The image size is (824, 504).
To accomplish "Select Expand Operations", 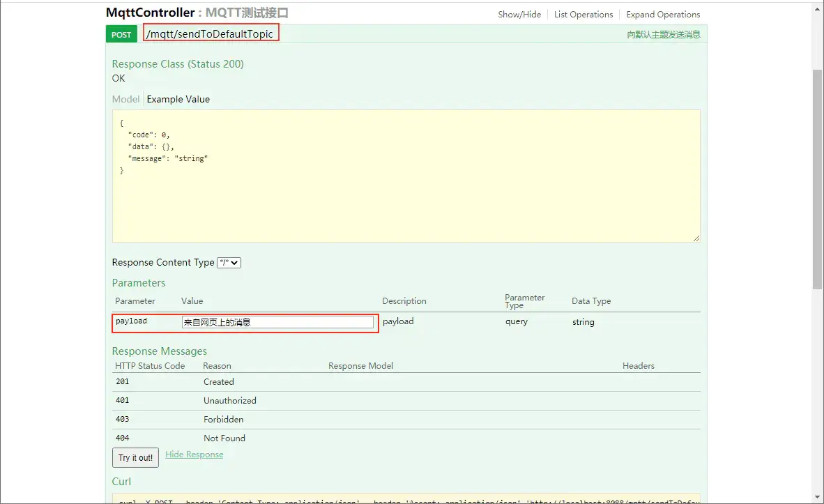I will 663,15.
